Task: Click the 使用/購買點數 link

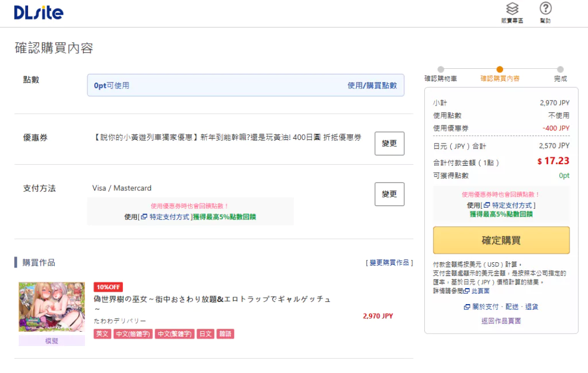Action: [x=372, y=86]
